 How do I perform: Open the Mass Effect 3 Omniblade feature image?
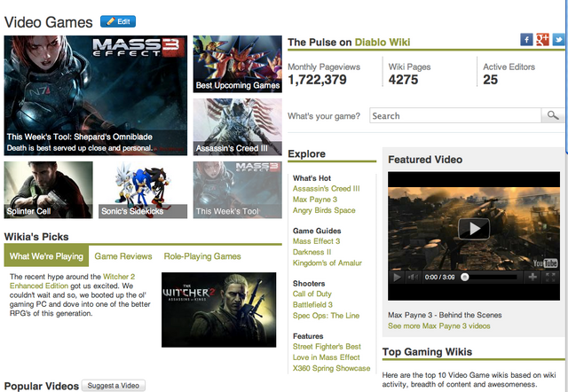[x=96, y=96]
